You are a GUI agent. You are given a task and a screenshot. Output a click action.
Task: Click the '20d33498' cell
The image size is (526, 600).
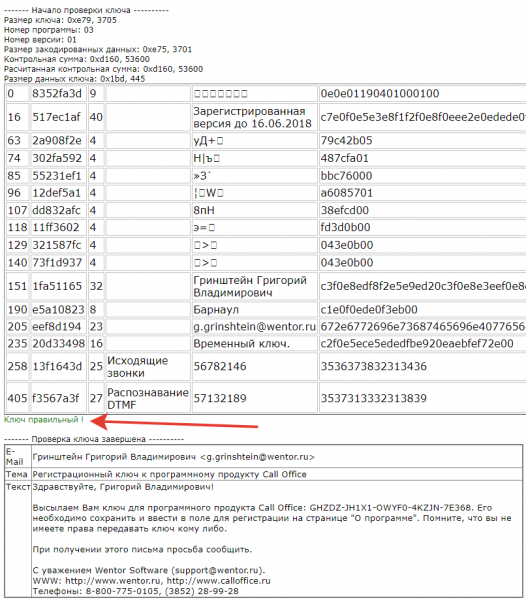click(x=59, y=344)
